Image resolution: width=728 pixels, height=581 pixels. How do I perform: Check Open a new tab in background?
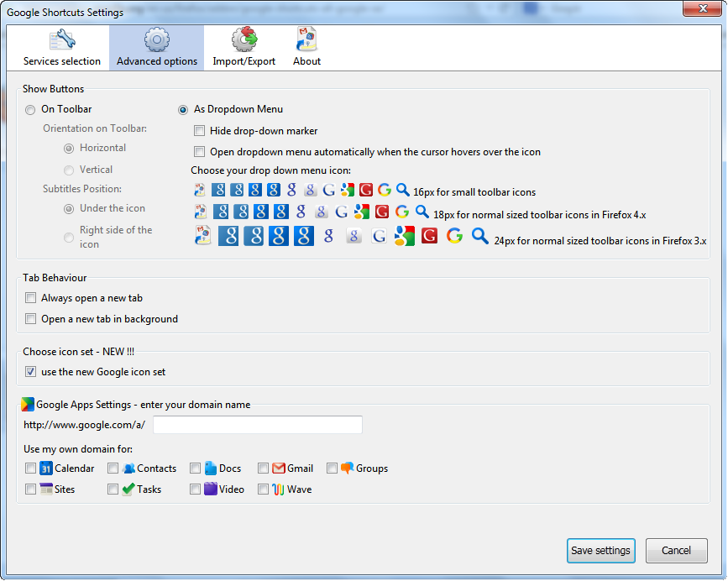point(30,319)
